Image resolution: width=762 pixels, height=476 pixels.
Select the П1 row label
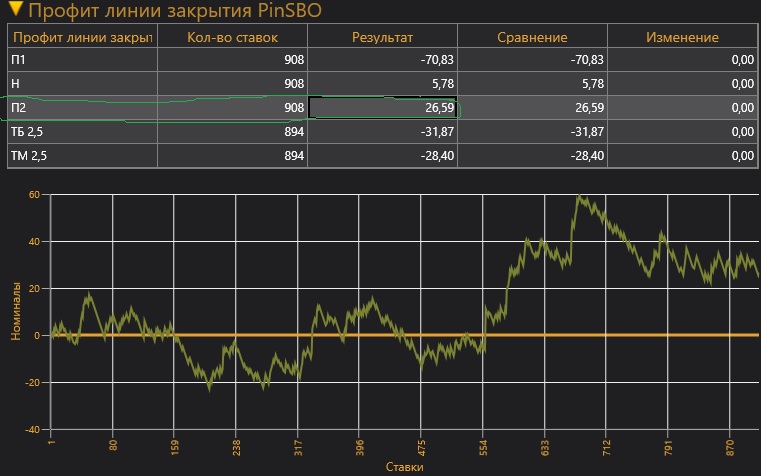click(x=20, y=61)
